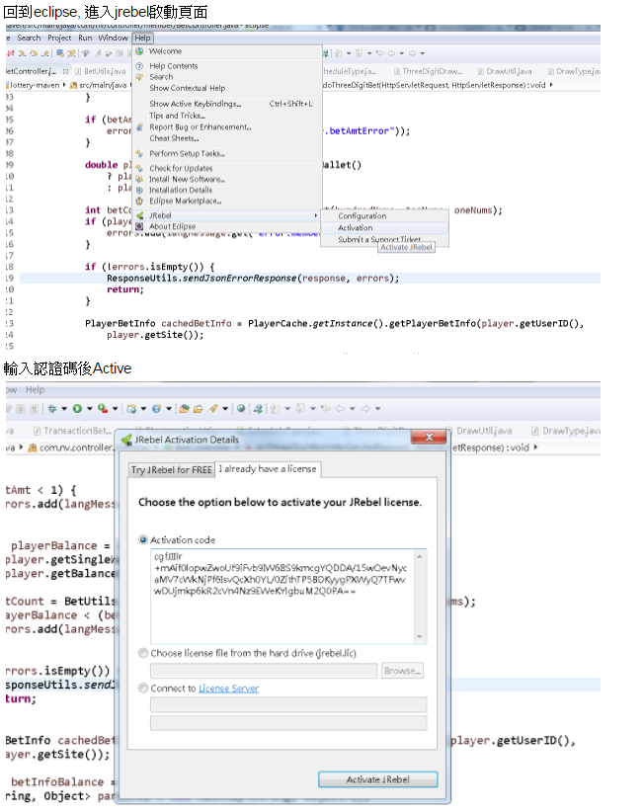Click the Back arrow icon behind JRebel dialog
Viewport: 644px width, 812px height.
[x=340, y=409]
